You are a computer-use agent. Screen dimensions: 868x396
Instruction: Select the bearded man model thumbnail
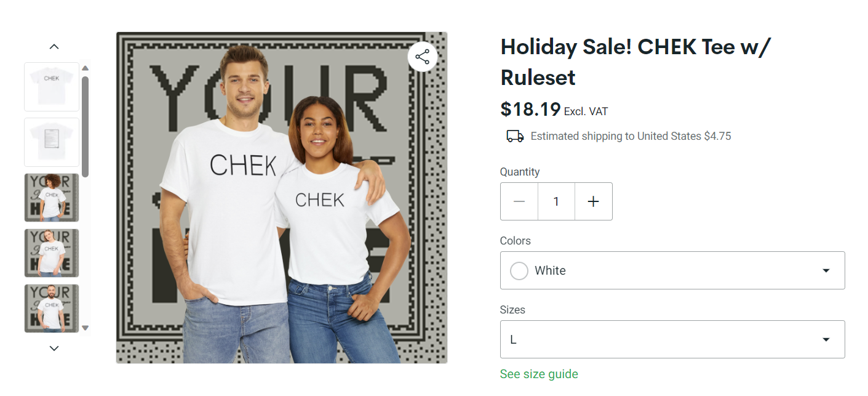click(x=52, y=309)
